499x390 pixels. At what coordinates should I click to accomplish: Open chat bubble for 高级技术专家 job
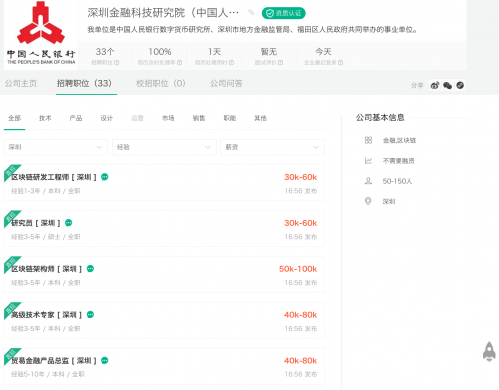point(90,314)
